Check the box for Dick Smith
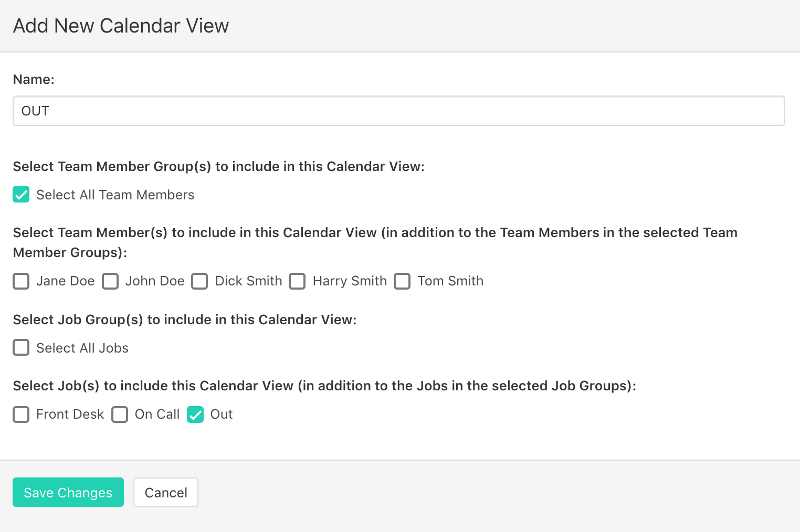Image resolution: width=800 pixels, height=532 pixels. tap(199, 281)
